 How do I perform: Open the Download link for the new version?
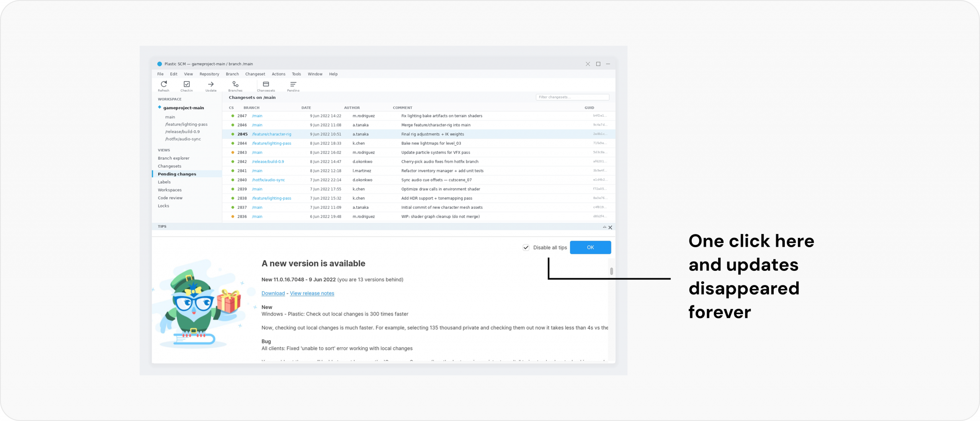coord(273,293)
